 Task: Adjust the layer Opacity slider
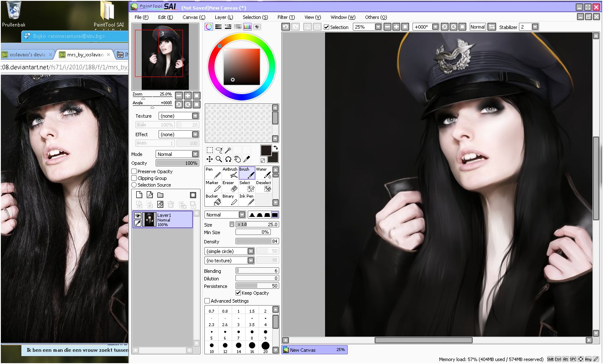[x=177, y=163]
